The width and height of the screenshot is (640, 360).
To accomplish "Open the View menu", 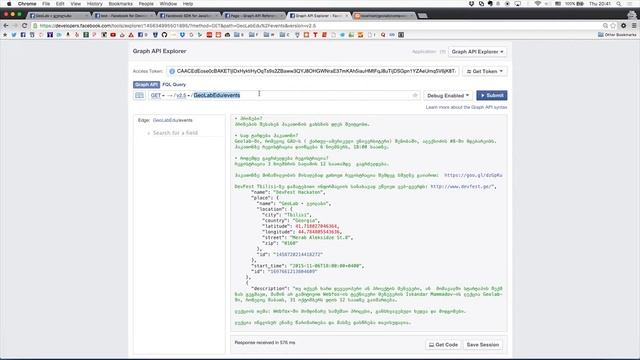I will click(x=76, y=4).
